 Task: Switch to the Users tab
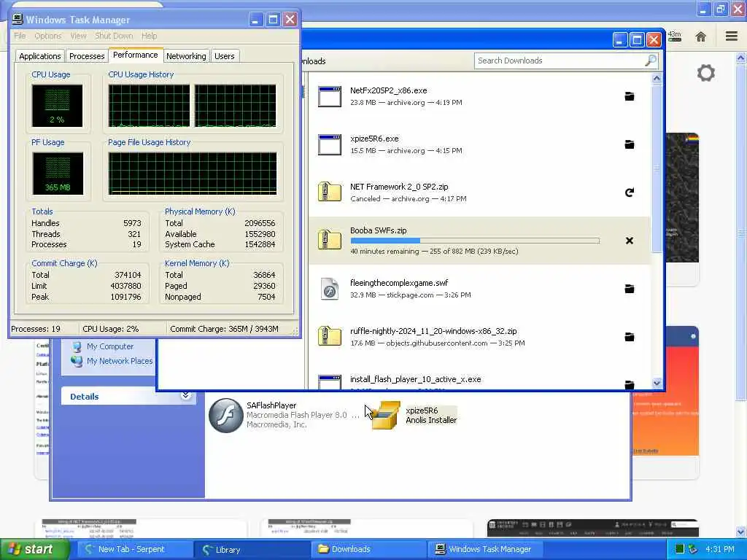(225, 56)
